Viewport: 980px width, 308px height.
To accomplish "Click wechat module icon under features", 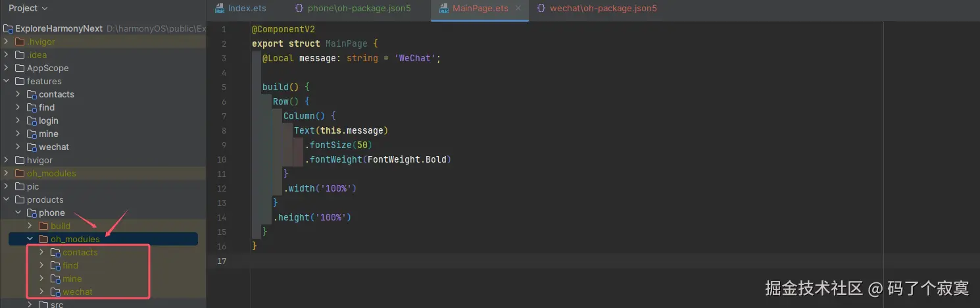I will click(x=32, y=147).
